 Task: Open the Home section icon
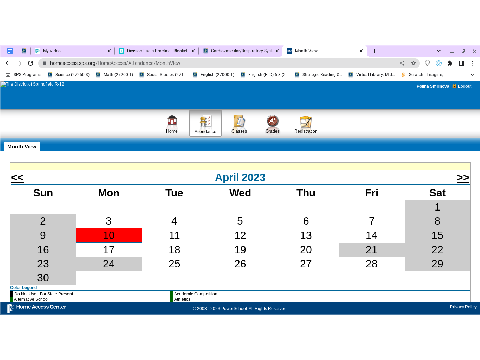coord(172,124)
